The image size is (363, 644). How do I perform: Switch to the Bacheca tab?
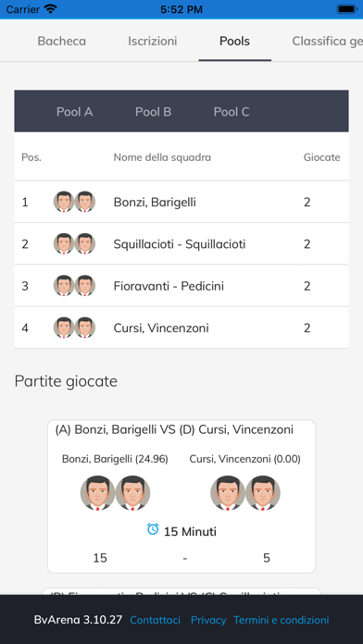pos(62,41)
